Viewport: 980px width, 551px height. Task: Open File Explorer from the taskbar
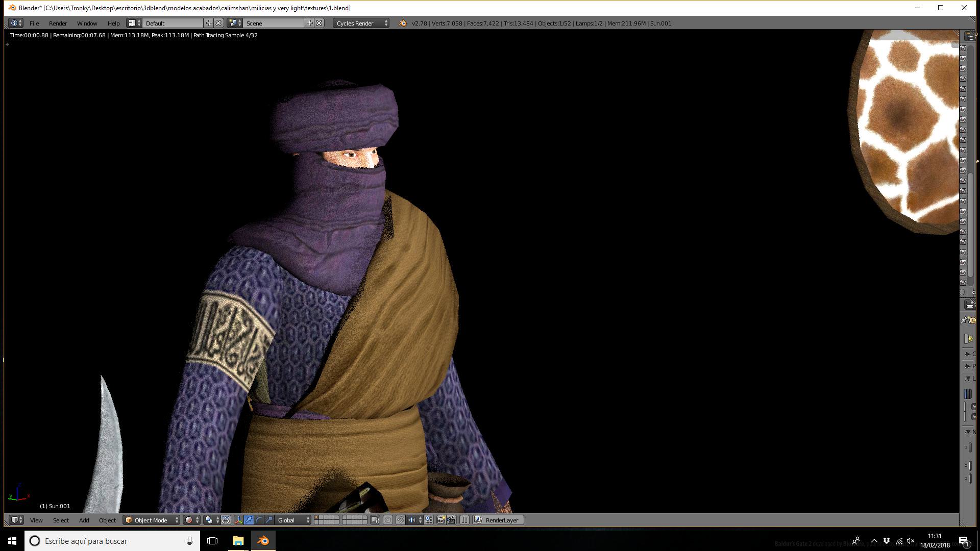(x=238, y=541)
